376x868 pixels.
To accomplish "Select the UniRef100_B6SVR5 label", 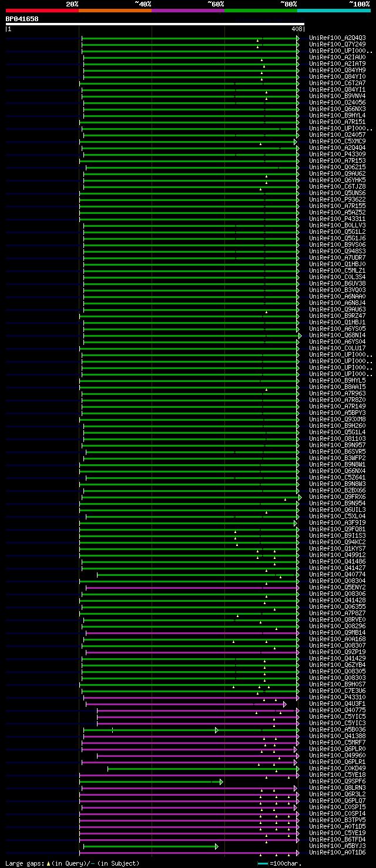I will [x=337, y=451].
